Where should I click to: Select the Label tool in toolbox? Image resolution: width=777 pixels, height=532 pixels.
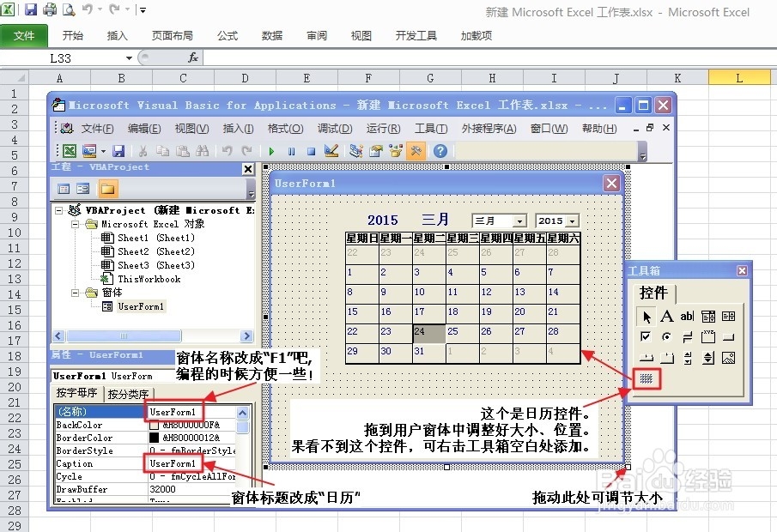pos(667,316)
